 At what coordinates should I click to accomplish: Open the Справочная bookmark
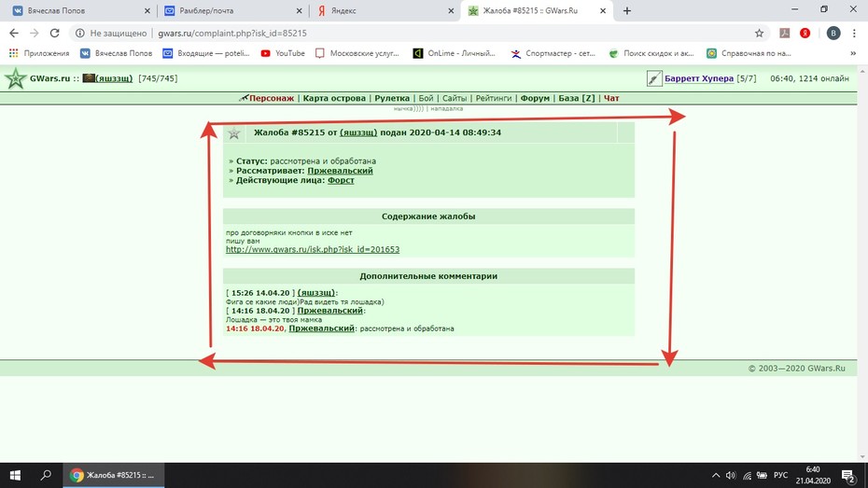pos(749,53)
